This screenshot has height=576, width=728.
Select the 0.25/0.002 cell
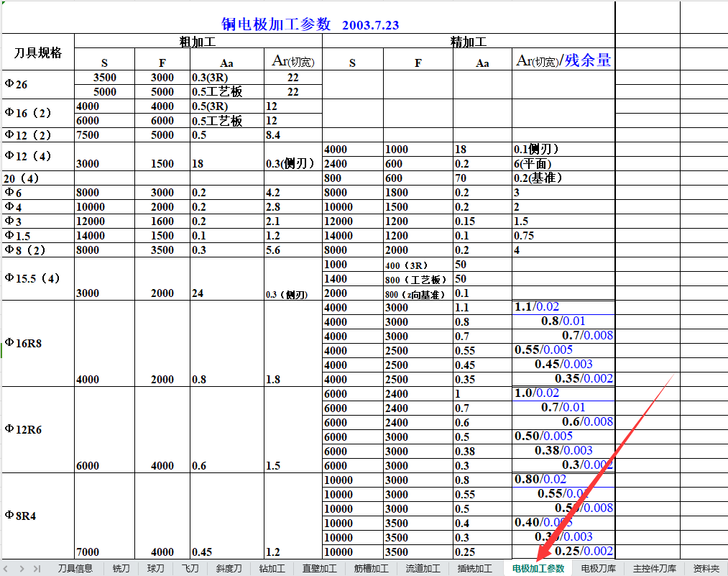[x=563, y=552]
